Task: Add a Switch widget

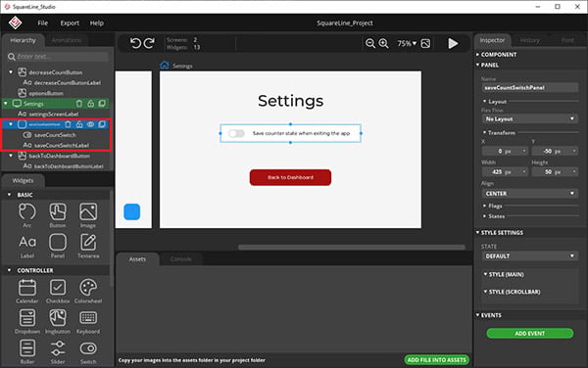Action: click(x=88, y=352)
